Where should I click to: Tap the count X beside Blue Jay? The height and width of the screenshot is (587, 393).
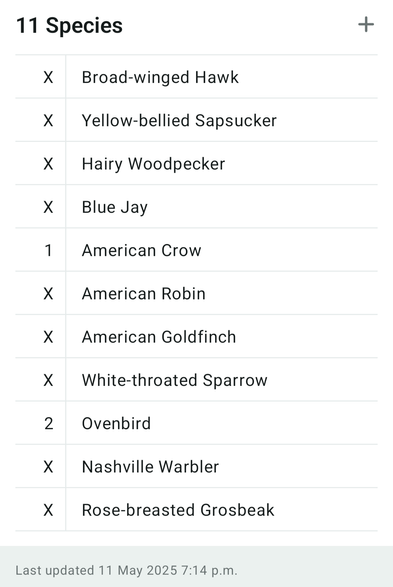pos(48,207)
